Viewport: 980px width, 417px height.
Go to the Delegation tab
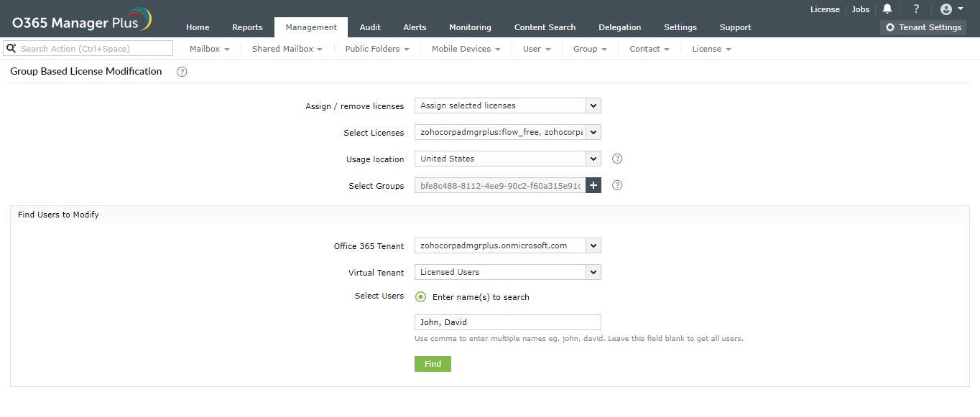pyautogui.click(x=619, y=27)
